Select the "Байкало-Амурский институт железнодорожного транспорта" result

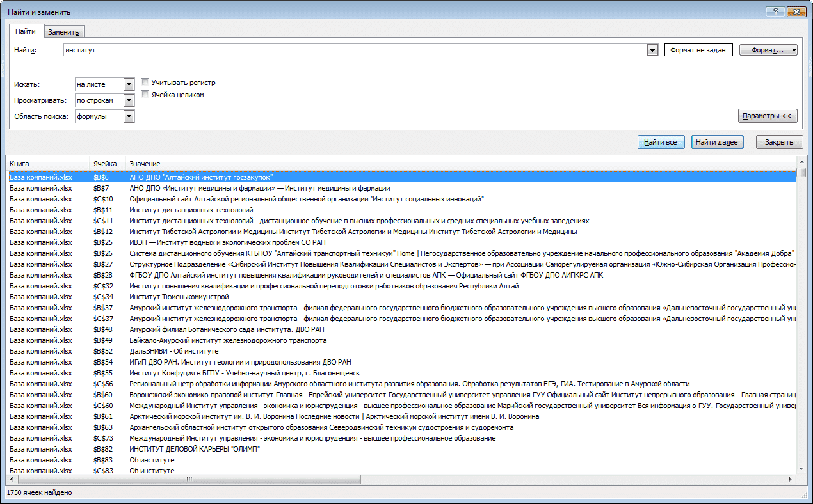click(401, 340)
